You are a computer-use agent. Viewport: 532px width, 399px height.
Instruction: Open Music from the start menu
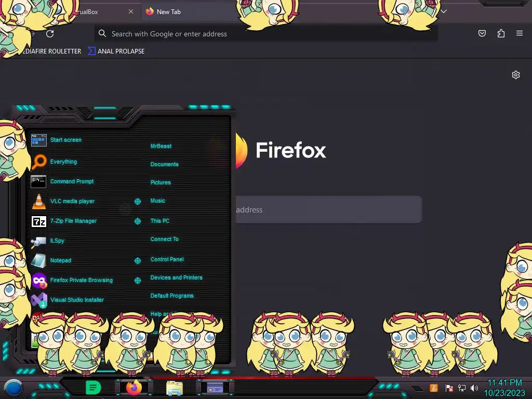pyautogui.click(x=158, y=201)
